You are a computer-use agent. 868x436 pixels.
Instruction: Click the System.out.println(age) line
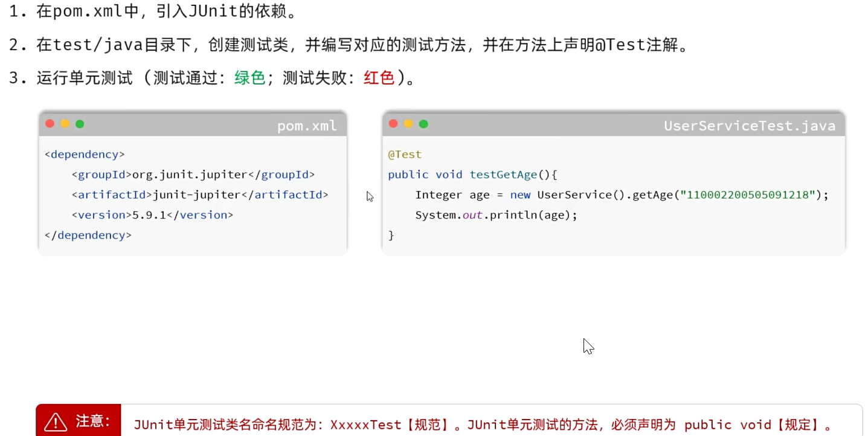point(497,215)
